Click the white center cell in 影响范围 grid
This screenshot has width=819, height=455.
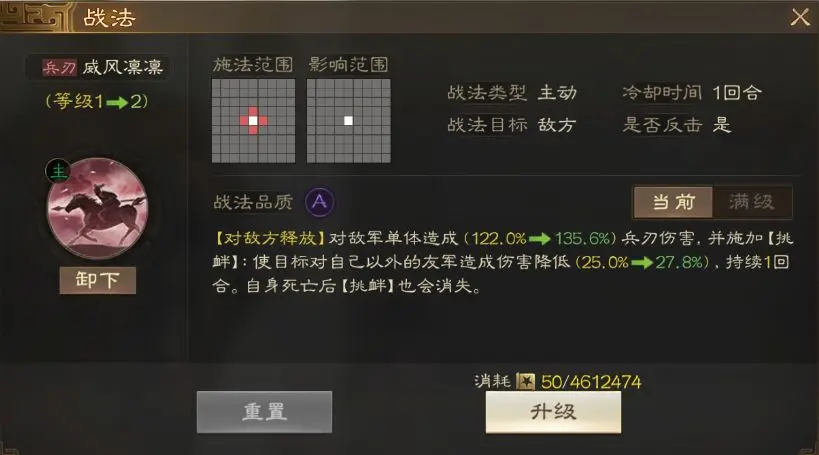[x=348, y=121]
